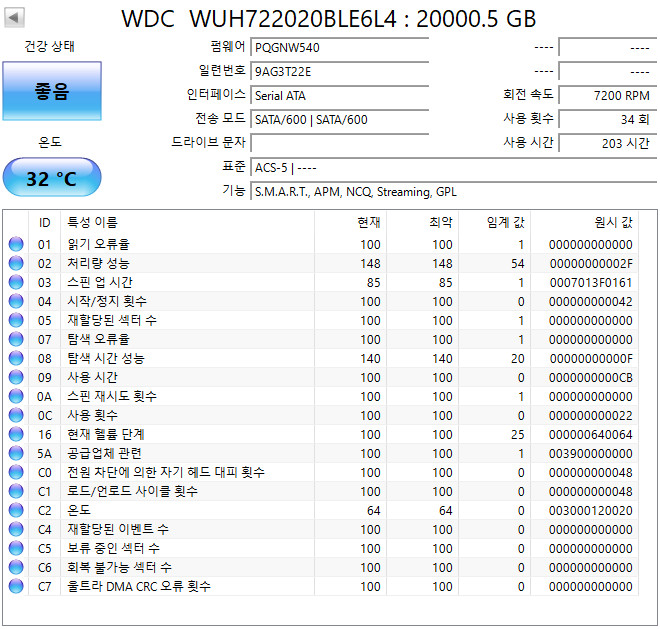Click the firmware field PQGNW540
Image resolution: width=660 pixels, height=629 pixels.
340,47
